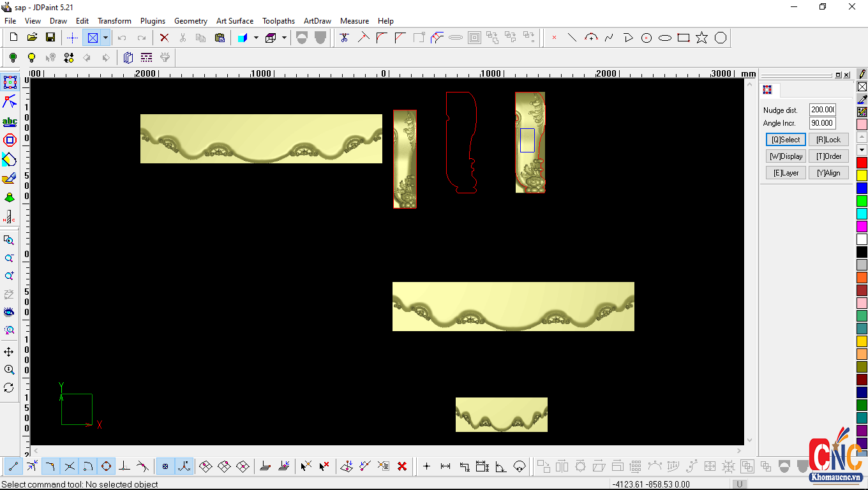Toggle the green lightbulb display option

click(13, 57)
